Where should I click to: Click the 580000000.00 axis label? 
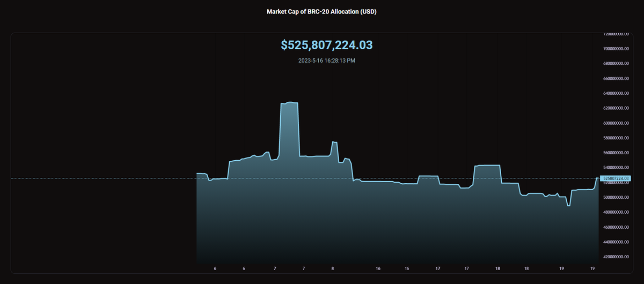(616, 138)
